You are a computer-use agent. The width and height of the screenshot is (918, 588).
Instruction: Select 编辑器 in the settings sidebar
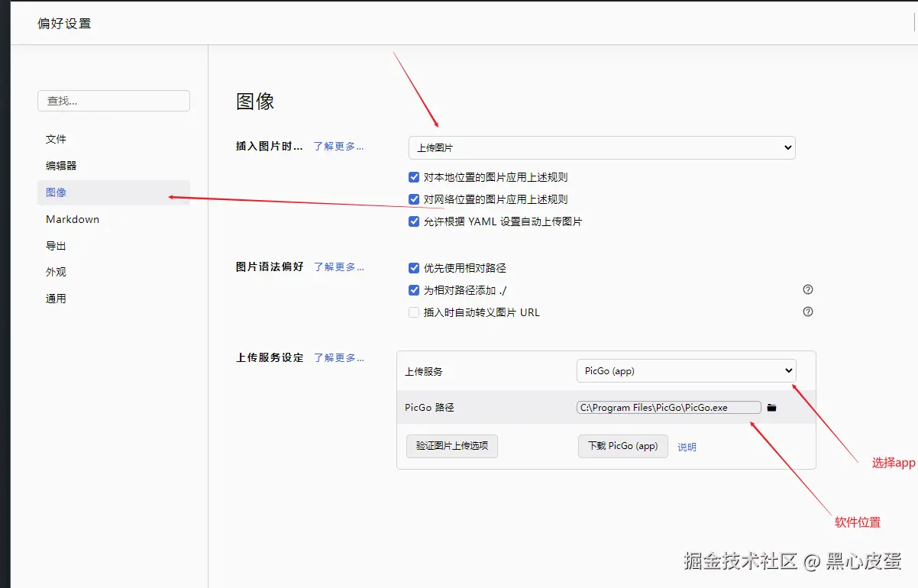click(114, 166)
